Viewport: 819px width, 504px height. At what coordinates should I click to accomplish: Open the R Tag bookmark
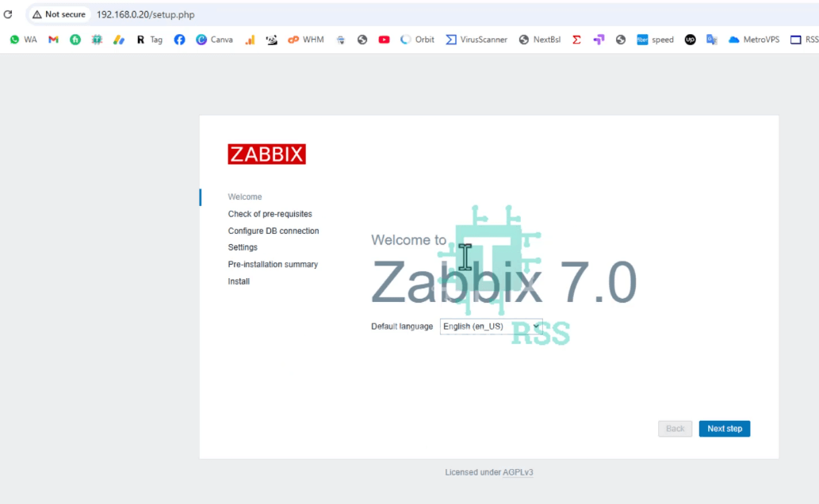pyautogui.click(x=149, y=40)
